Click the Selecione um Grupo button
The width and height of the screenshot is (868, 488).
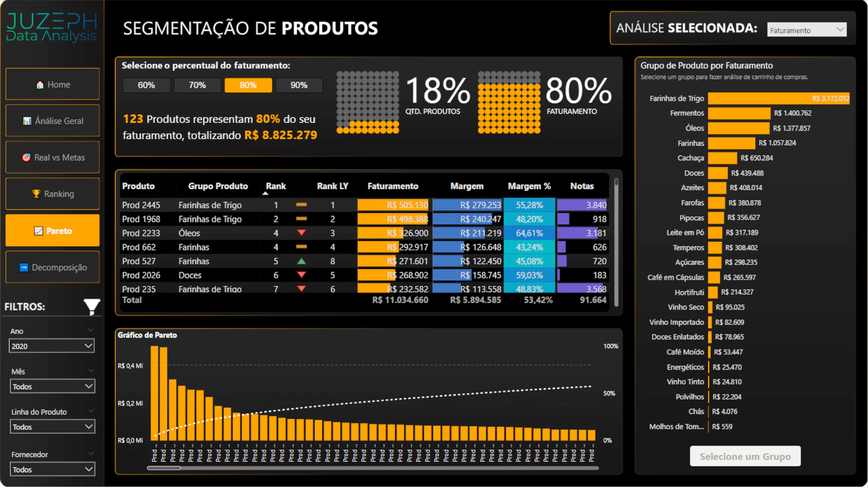[745, 457]
